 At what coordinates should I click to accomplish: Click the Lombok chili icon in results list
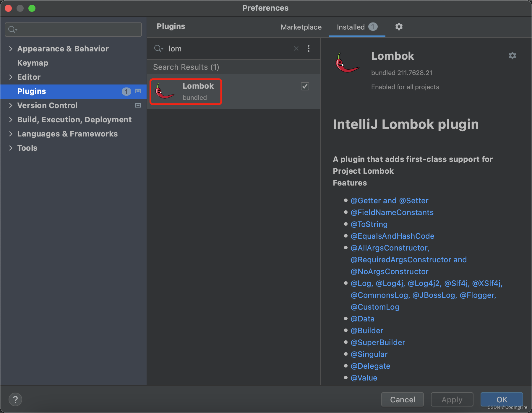tap(164, 91)
